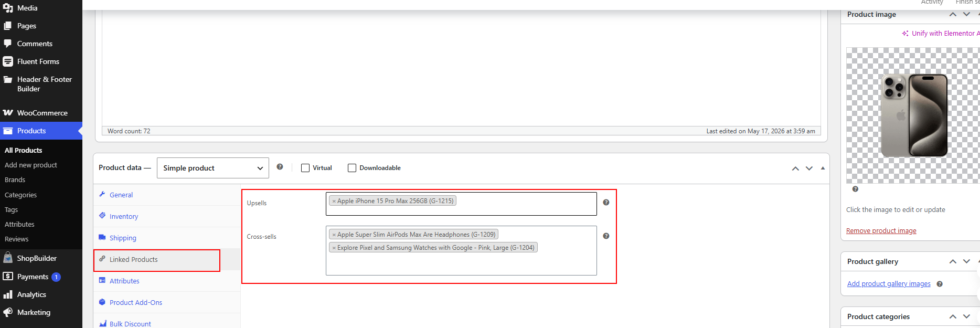Click the Upsells help tooltip icon

pos(606,203)
